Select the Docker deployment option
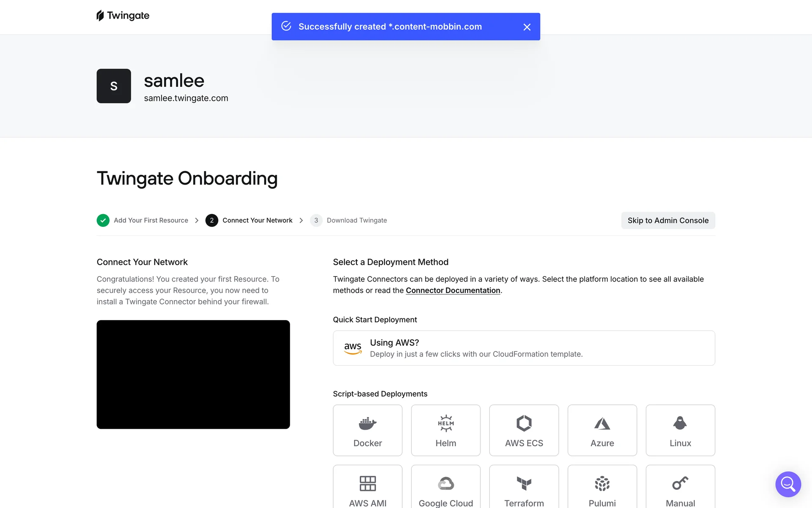The width and height of the screenshot is (812, 508). coord(367,430)
